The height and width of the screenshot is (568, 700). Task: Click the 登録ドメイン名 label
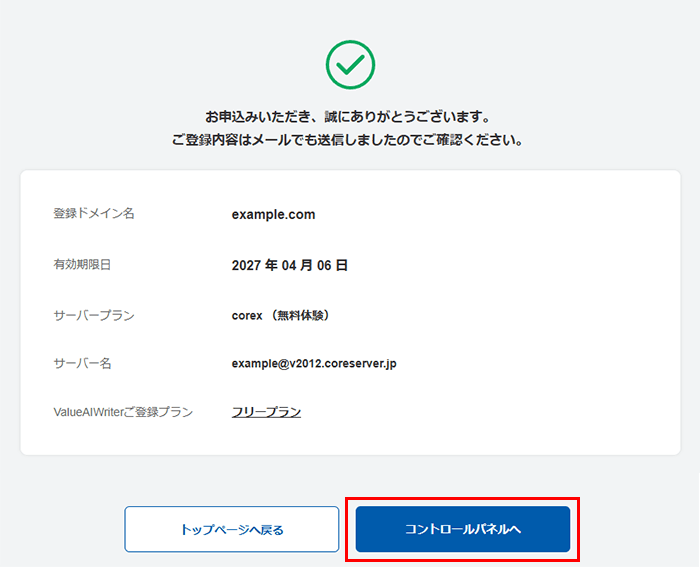coord(94,214)
